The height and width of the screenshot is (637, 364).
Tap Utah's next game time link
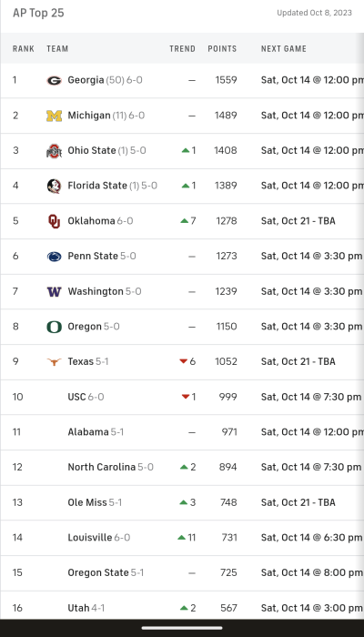pos(311,608)
